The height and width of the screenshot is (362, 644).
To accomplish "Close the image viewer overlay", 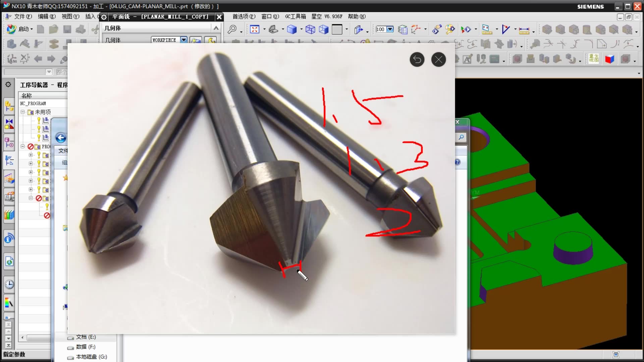I will coord(438,60).
